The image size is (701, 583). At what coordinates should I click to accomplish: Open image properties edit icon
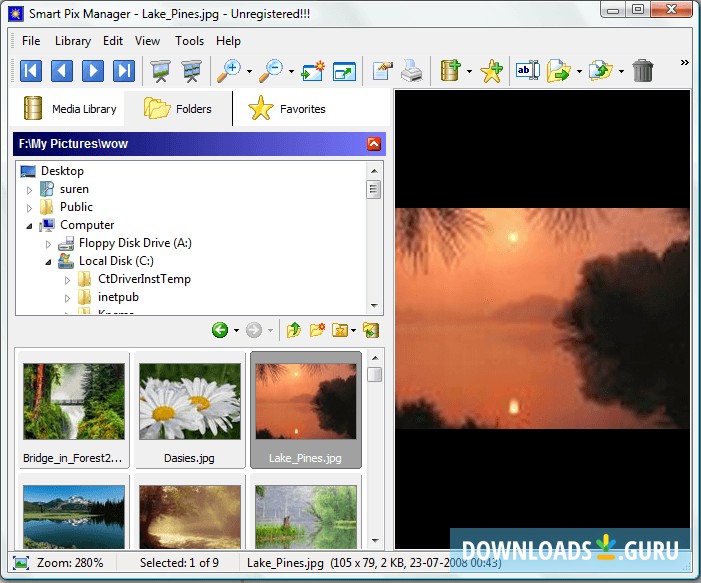point(382,71)
